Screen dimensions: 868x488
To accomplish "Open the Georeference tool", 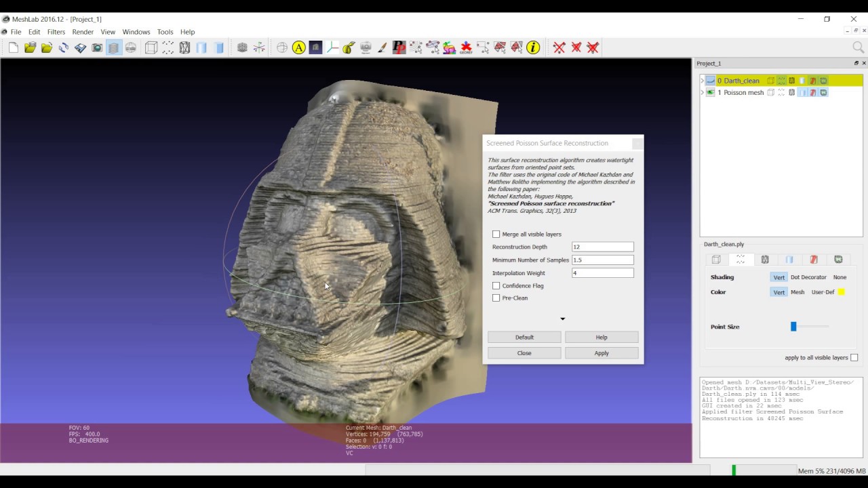I will [467, 47].
